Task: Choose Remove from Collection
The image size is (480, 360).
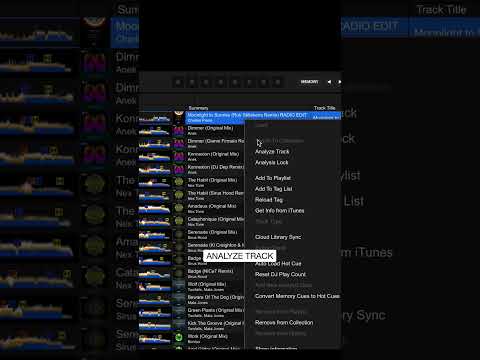Action: tap(284, 323)
